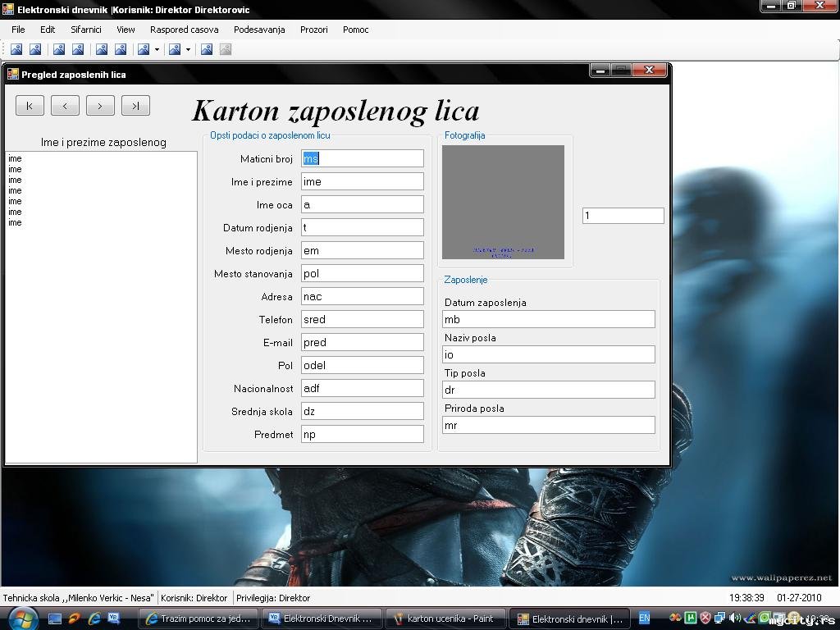
Task: Expand the first toolbar dropdown arrow
Action: tap(157, 49)
